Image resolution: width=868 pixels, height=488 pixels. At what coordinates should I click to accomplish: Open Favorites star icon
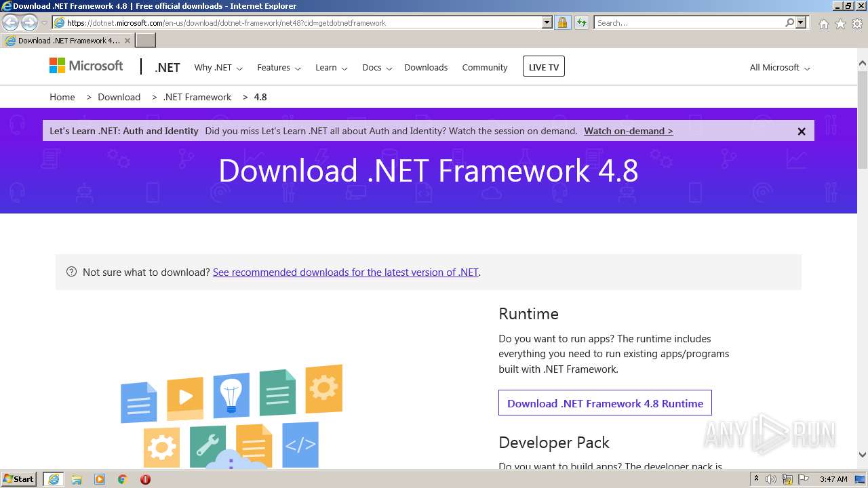[840, 24]
